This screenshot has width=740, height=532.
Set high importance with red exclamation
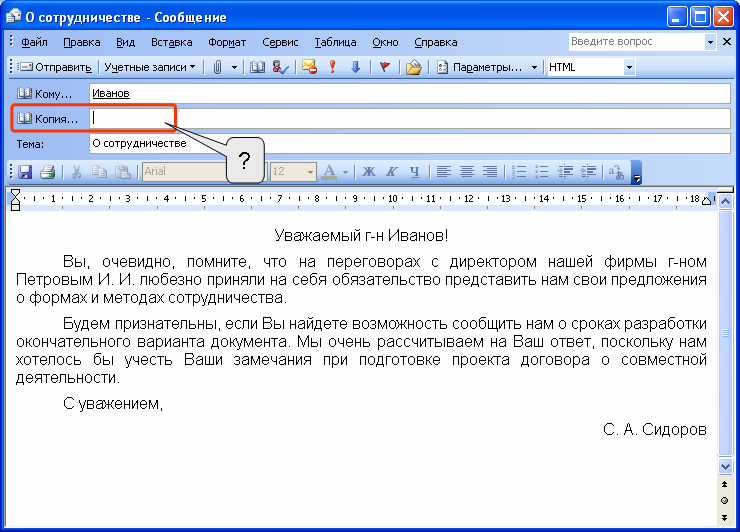333,68
